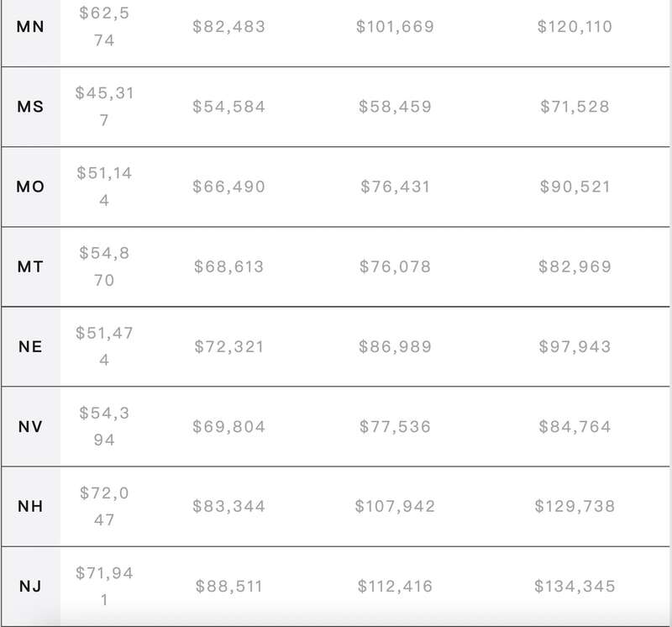Select the NH state label cell

[x=30, y=507]
